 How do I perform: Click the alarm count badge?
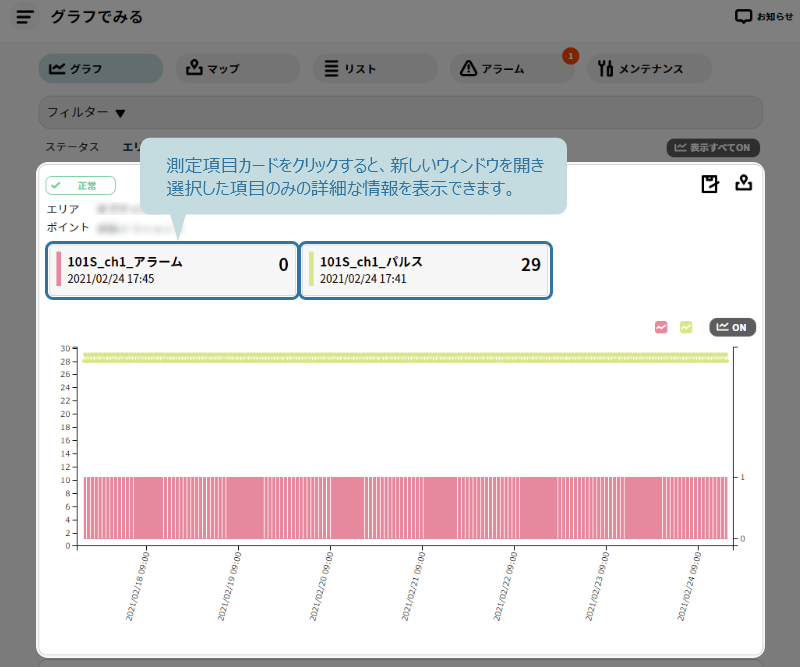[570, 56]
